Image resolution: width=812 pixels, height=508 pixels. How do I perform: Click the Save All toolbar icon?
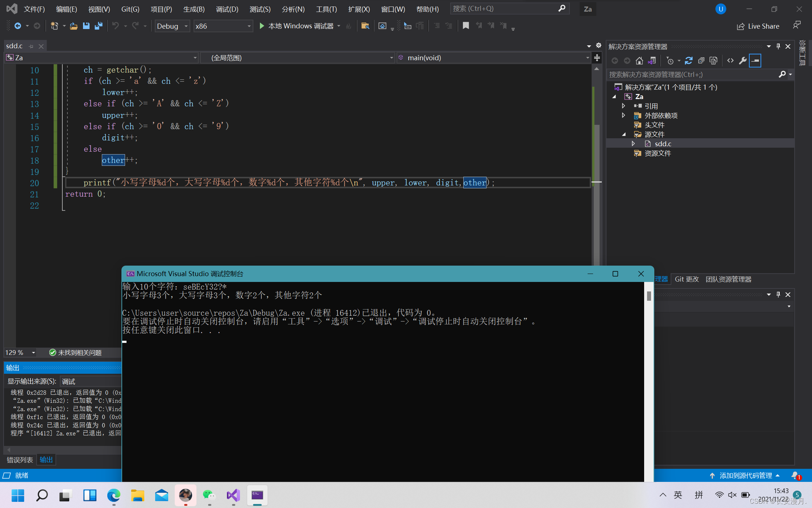point(98,26)
